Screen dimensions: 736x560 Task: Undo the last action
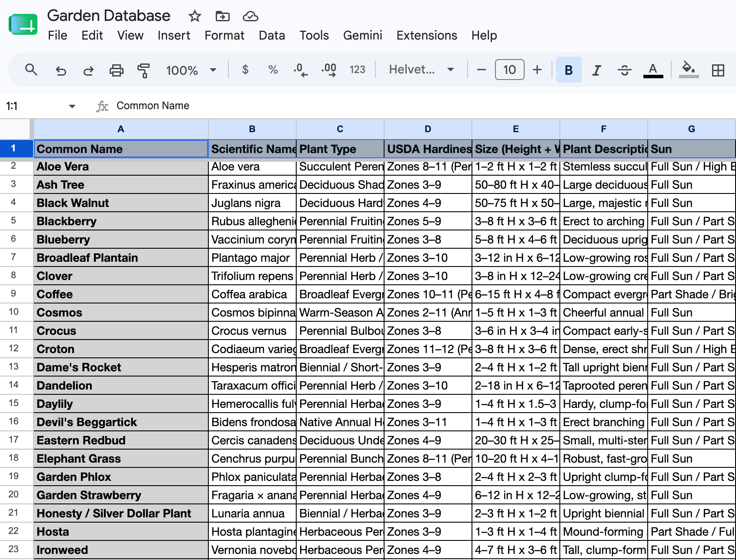coord(60,70)
